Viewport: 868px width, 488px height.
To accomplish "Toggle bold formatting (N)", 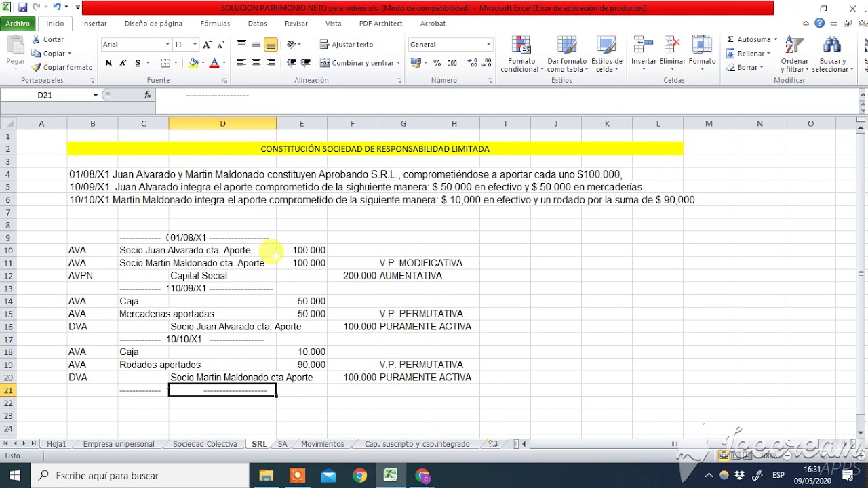I will 108,63.
